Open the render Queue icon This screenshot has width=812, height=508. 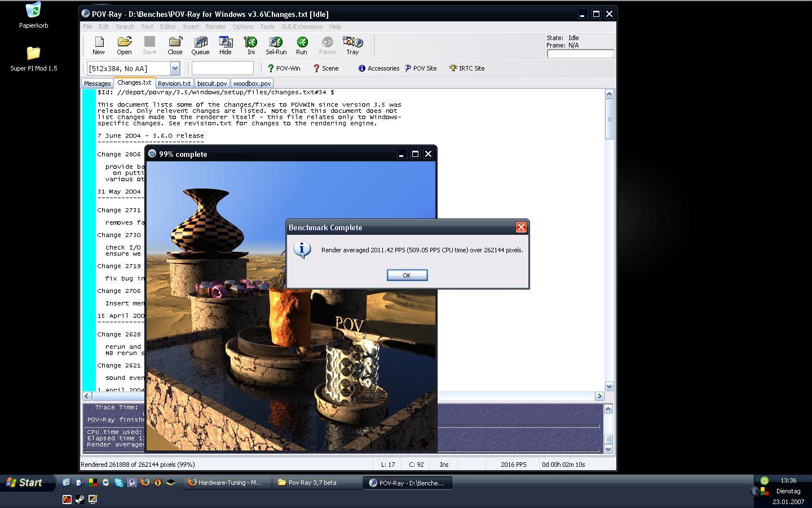[200, 45]
